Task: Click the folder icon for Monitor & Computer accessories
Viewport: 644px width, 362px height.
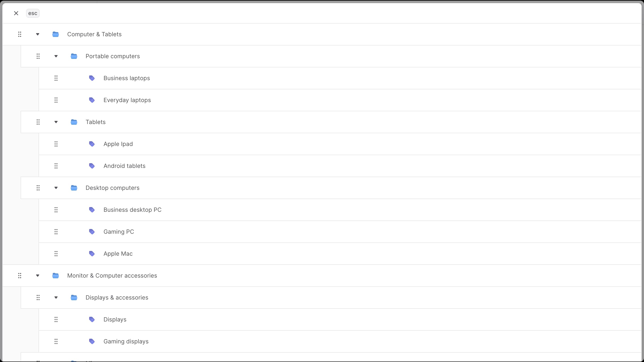Action: point(56,276)
